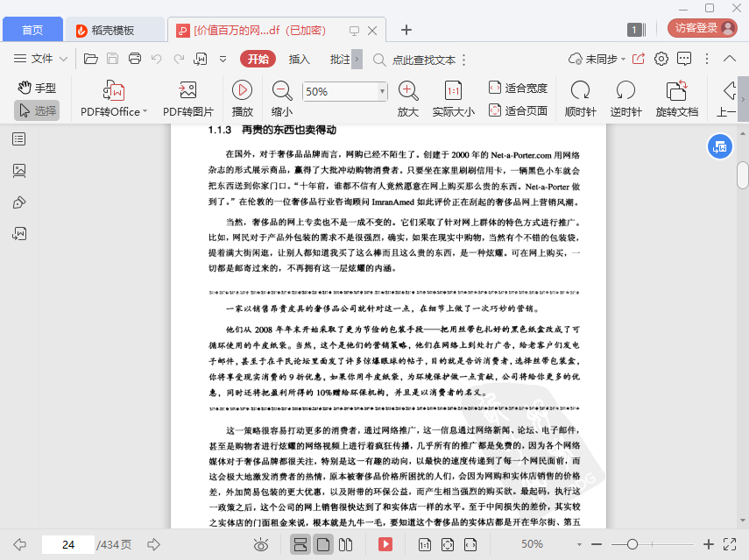Click the vertical scrollbar thumb
Image resolution: width=749 pixels, height=560 pixels.
click(x=743, y=175)
